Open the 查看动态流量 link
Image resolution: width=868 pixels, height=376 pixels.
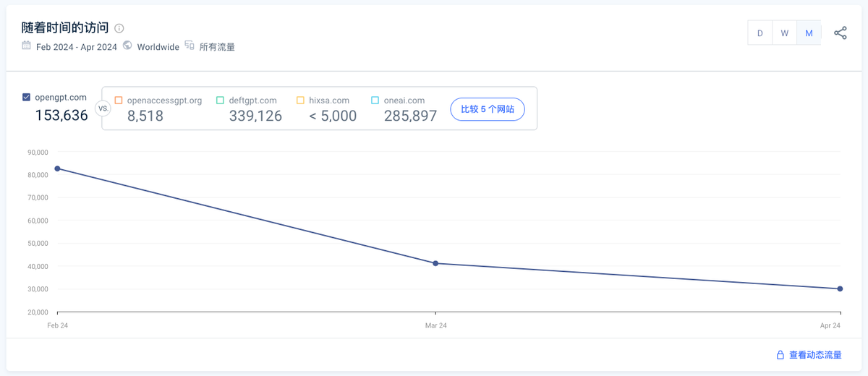click(x=815, y=355)
